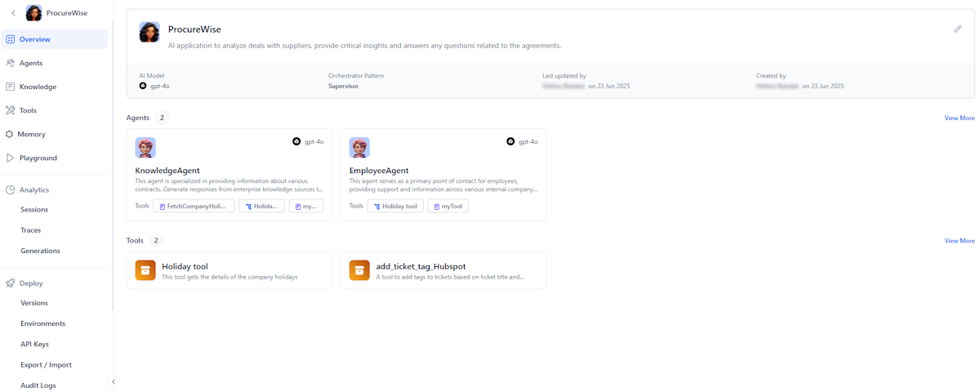Collapse the sidebar with chevron button
Image resolution: width=980 pixels, height=392 pixels.
pos(114,381)
